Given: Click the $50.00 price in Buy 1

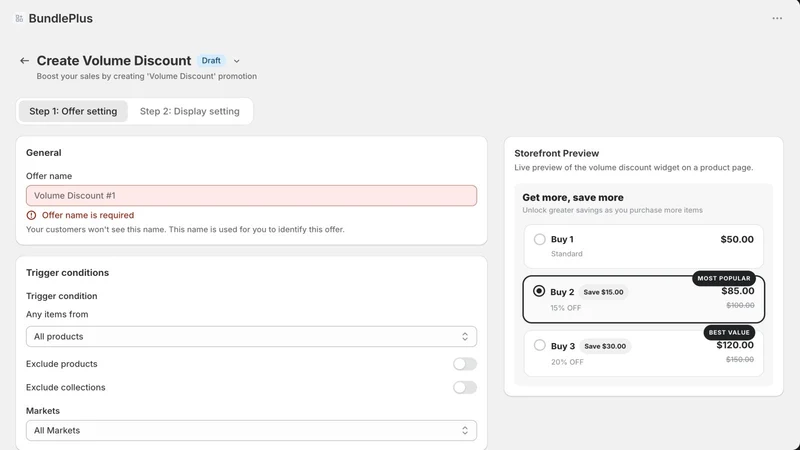Looking at the screenshot, I should pos(737,239).
